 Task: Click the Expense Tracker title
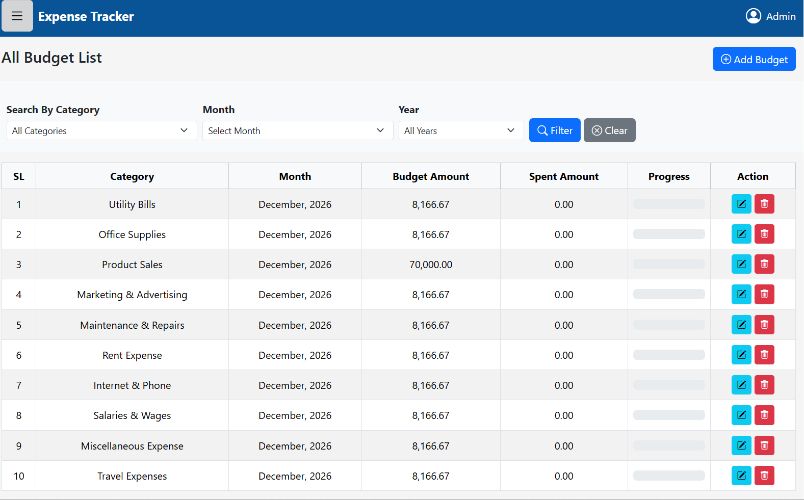point(86,16)
